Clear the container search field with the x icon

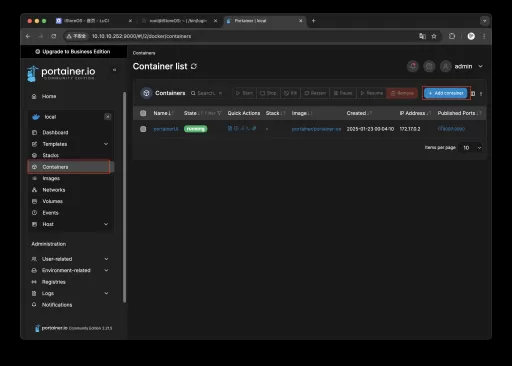pyautogui.click(x=220, y=93)
